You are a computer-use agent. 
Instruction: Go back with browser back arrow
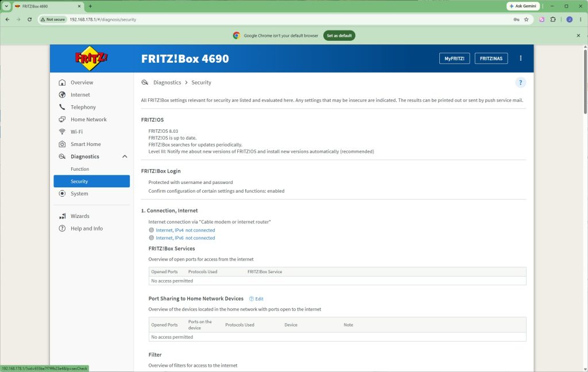click(7, 20)
